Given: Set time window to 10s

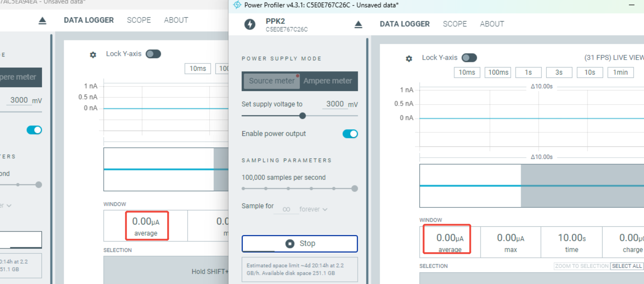Looking at the screenshot, I should pos(590,72).
